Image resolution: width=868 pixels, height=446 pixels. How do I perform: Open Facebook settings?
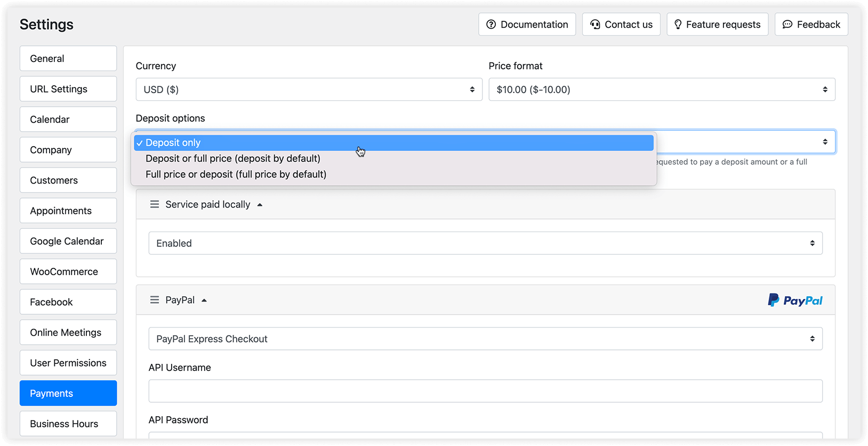68,302
